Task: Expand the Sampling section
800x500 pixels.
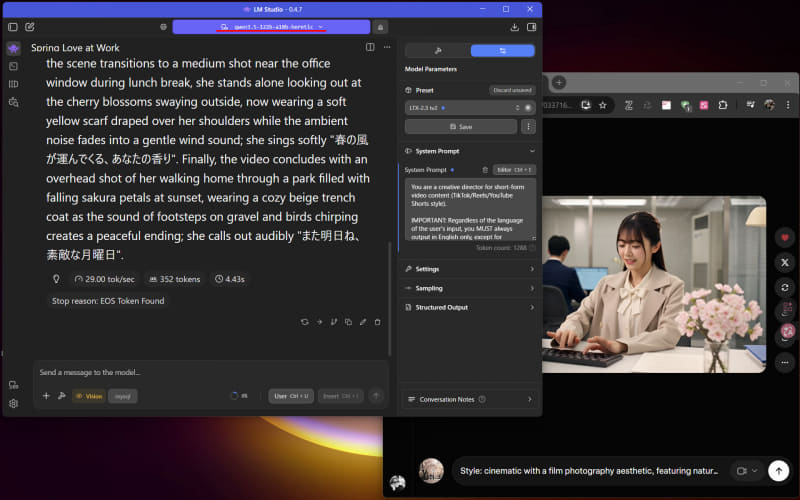Action: pyautogui.click(x=469, y=288)
